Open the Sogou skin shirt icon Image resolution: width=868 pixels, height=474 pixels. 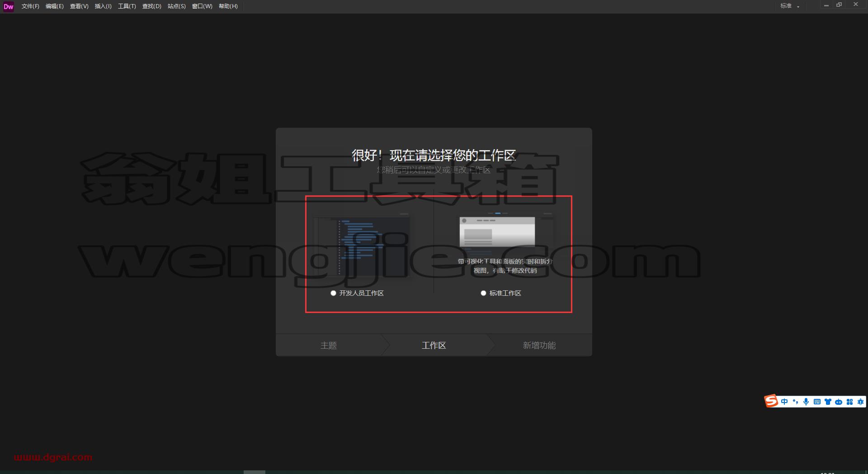(x=828, y=402)
